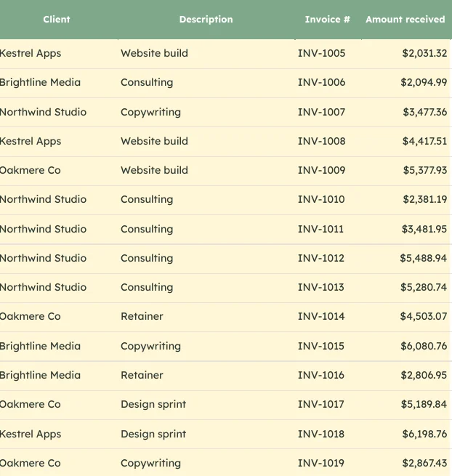Select invoice number INV-1005
Screen dimensions: 452x476
321,53
